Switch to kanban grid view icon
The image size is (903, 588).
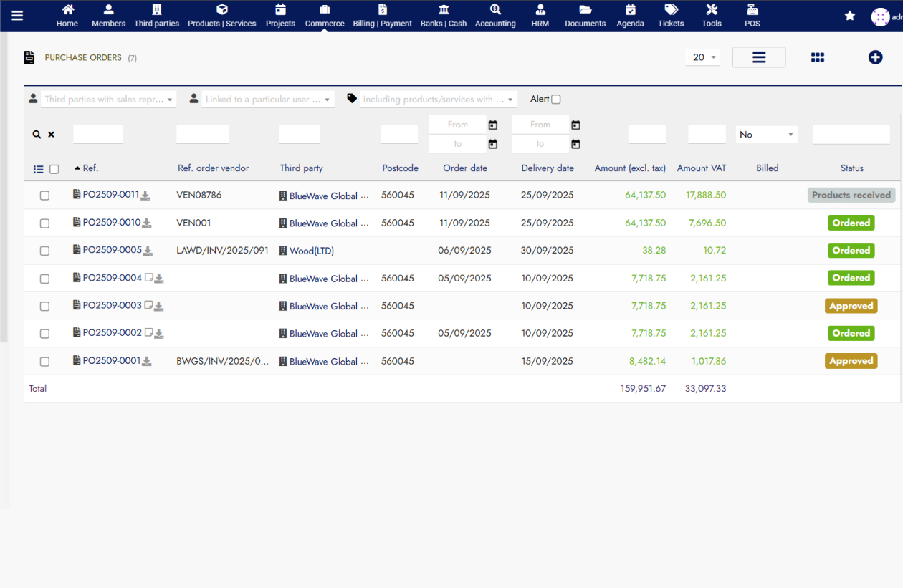point(817,57)
